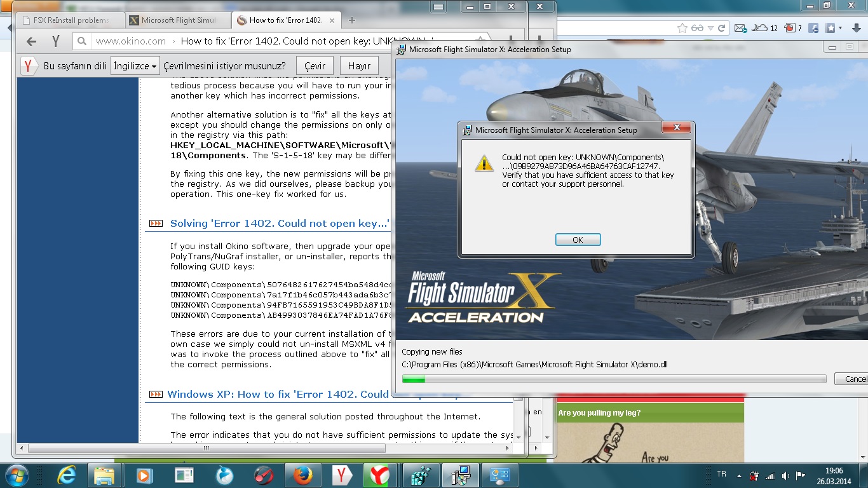This screenshot has width=868, height=488.
Task: Switch to the Microsoft Flight Simul tab
Action: pos(177,20)
